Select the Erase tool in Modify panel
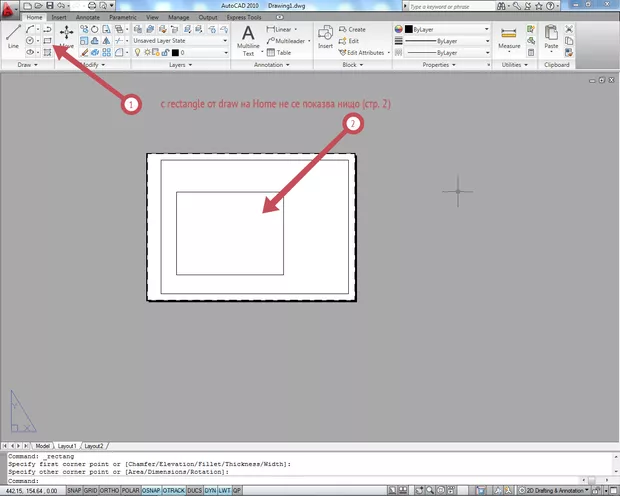The image size is (620, 496). tap(84, 52)
